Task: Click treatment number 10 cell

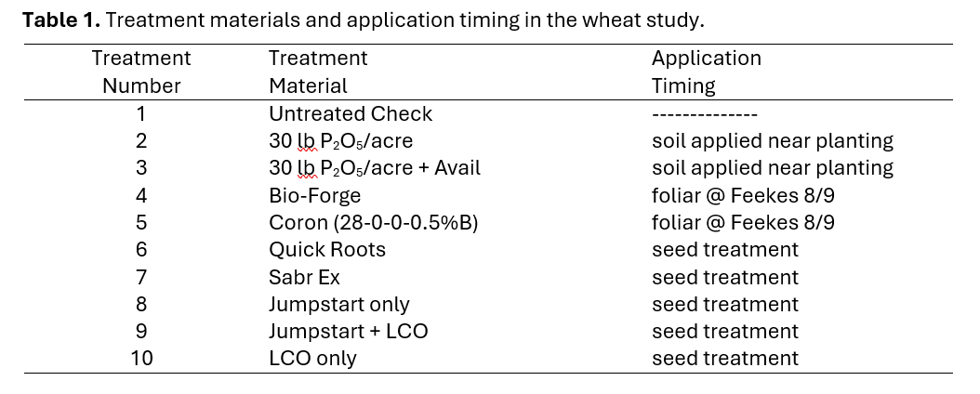Action: tap(141, 359)
